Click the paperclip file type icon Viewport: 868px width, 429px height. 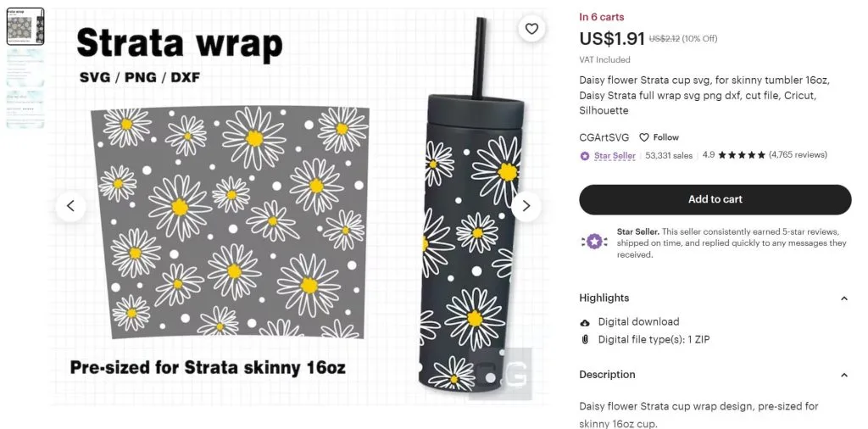[x=585, y=340]
